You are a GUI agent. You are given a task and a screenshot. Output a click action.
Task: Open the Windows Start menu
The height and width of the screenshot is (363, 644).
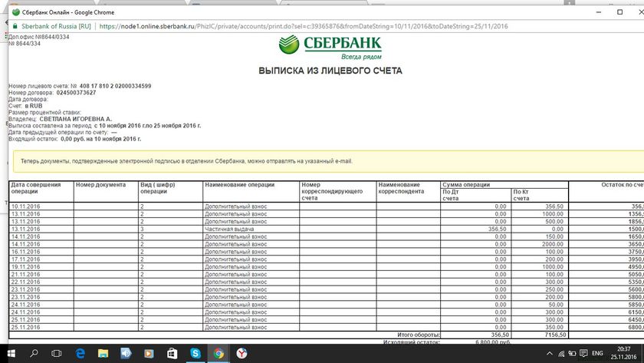11,353
